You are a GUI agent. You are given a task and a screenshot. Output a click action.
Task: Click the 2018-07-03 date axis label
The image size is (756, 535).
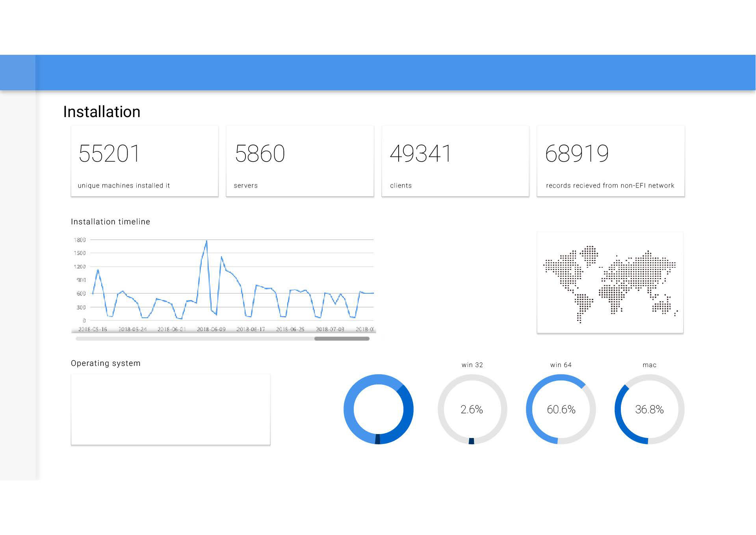[330, 329]
